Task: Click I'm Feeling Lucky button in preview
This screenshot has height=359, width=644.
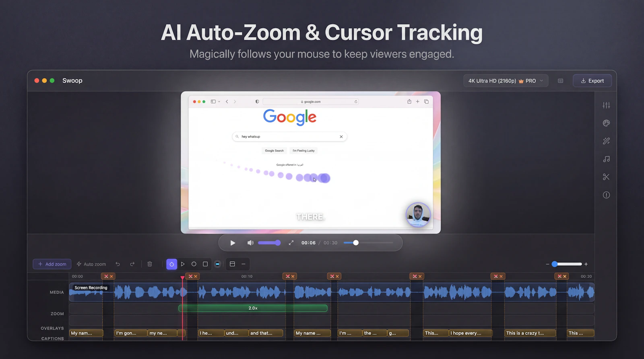Action: (x=303, y=151)
